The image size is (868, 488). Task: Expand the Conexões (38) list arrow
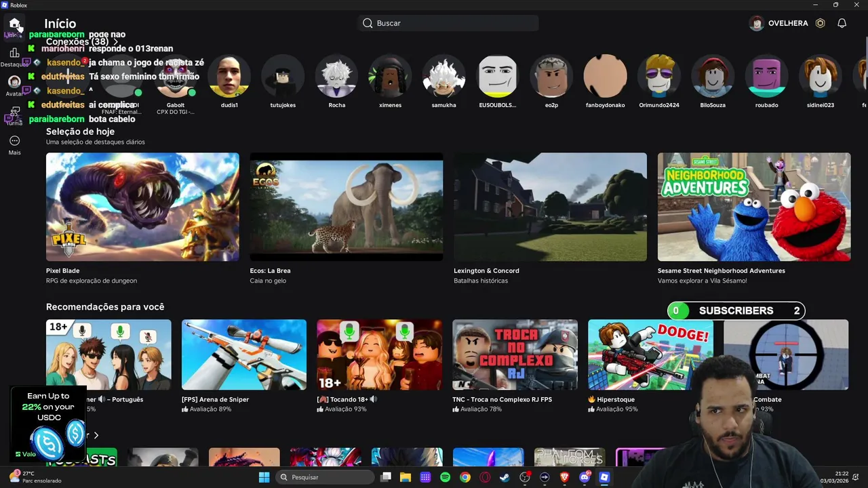[x=116, y=42]
